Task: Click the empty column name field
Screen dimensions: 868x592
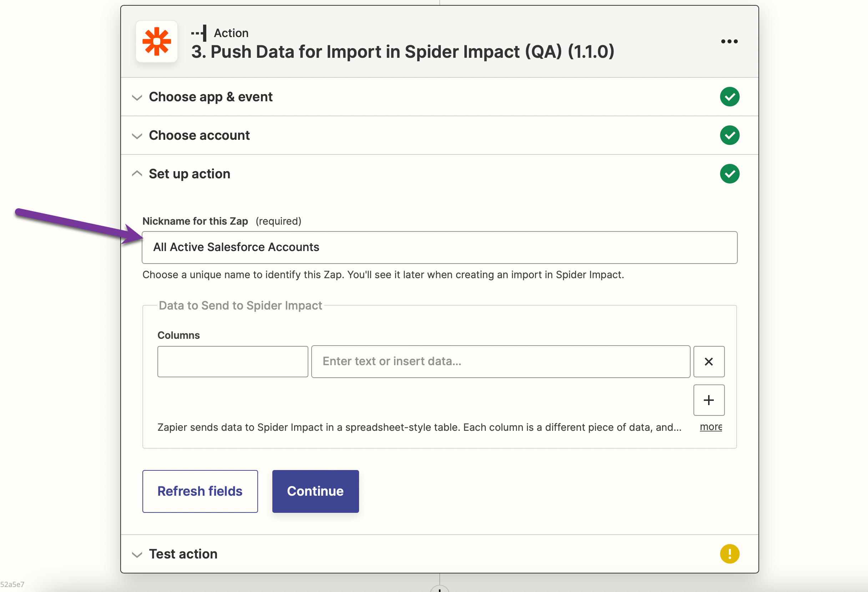Action: click(233, 361)
